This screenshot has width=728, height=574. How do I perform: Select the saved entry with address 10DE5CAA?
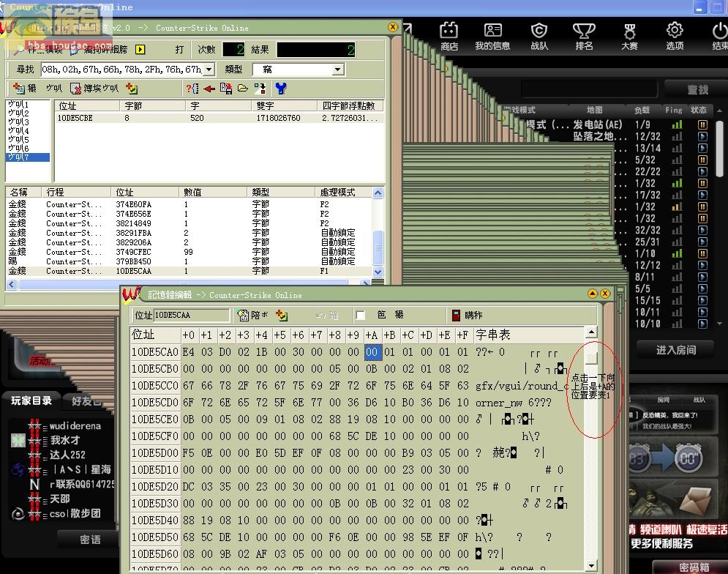point(189,271)
